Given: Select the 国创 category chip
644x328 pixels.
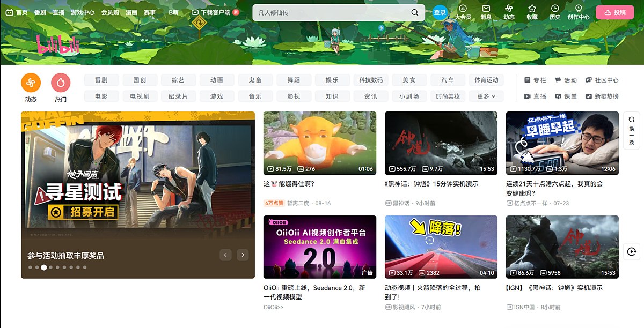Looking at the screenshot, I should tap(140, 80).
